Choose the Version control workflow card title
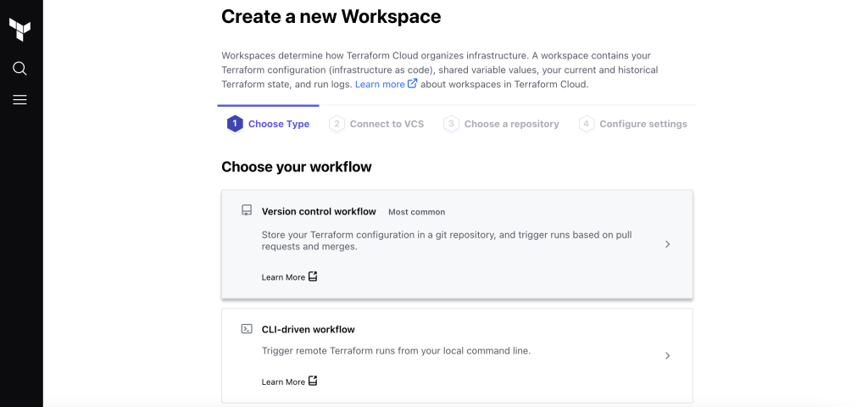This screenshot has height=407, width=868. pyautogui.click(x=319, y=211)
